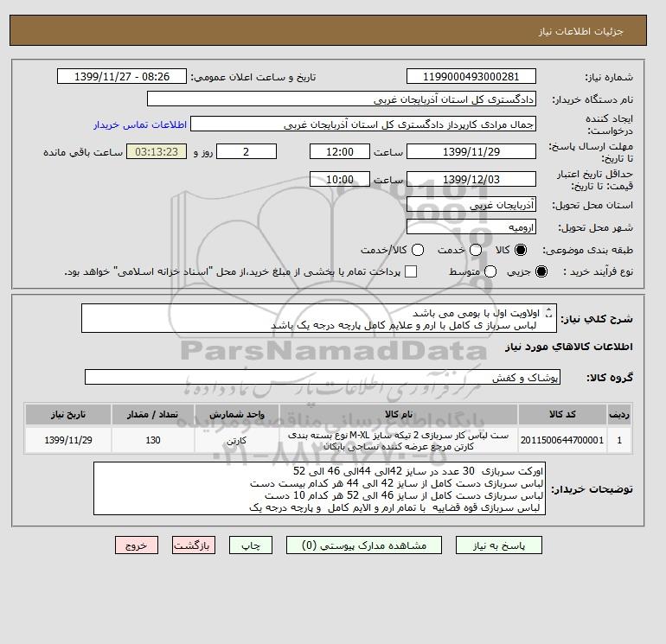
Task: Click the چاپ print button
Action: 251,545
